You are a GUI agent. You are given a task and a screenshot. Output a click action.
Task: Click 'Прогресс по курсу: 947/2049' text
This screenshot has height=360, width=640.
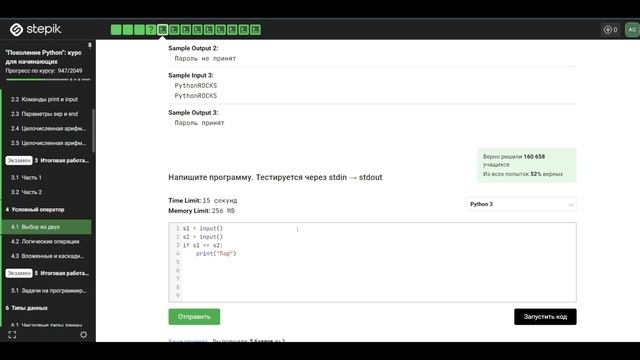(x=44, y=71)
